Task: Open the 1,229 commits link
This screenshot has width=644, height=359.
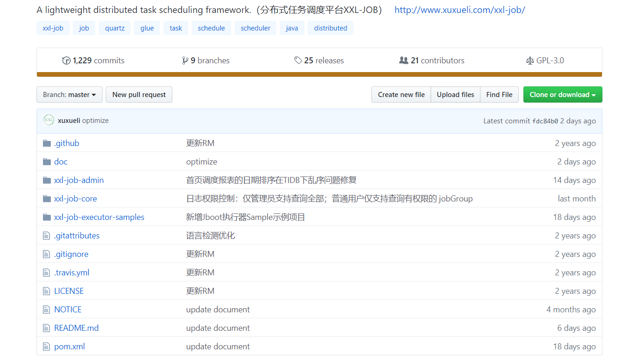Action: [x=94, y=61]
